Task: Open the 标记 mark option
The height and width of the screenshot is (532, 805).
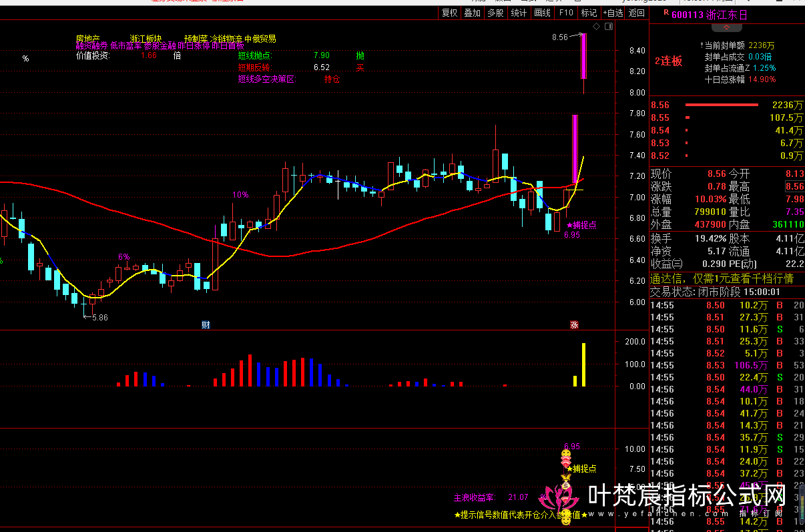Action: (589, 13)
